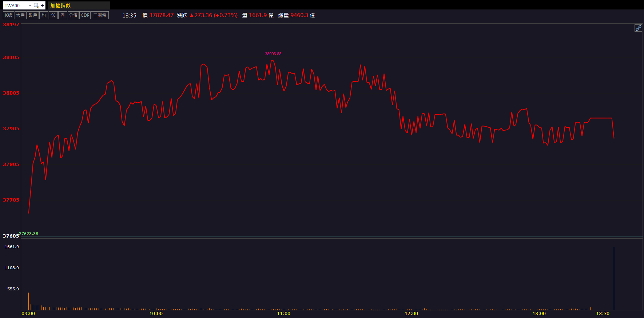Toggle the 均 average line button
This screenshot has width=644, height=318.
(x=44, y=15)
